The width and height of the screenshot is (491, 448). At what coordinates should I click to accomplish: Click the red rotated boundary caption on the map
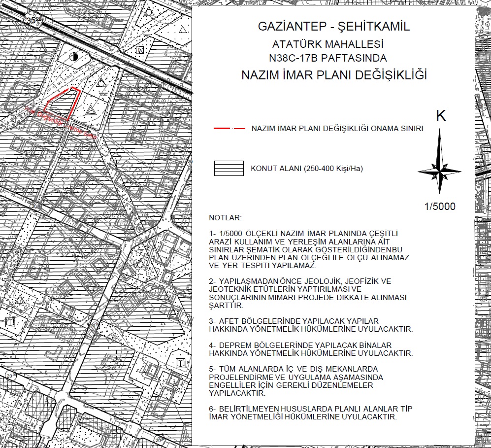point(62,123)
